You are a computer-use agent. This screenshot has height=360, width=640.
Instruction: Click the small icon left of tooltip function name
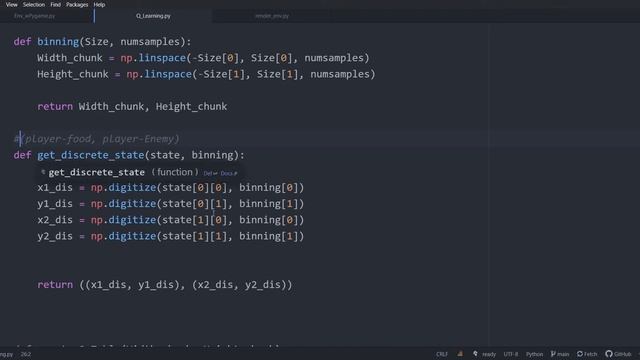43,172
